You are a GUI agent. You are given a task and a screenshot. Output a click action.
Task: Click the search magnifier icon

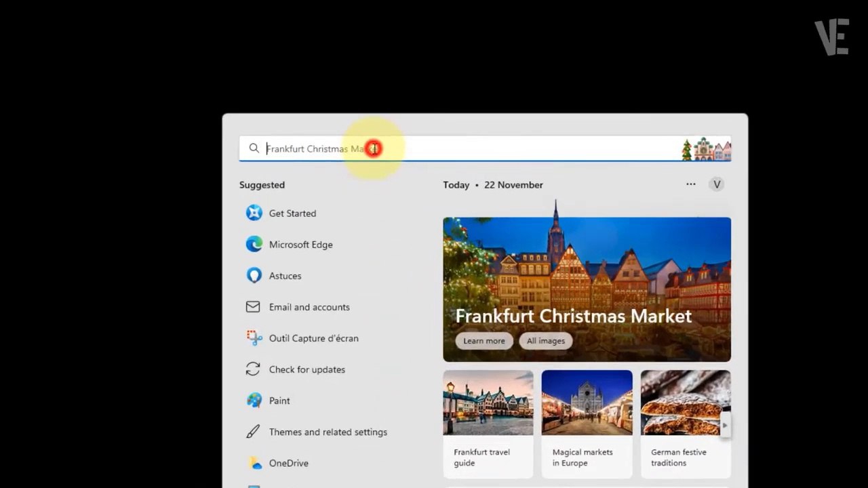click(254, 148)
